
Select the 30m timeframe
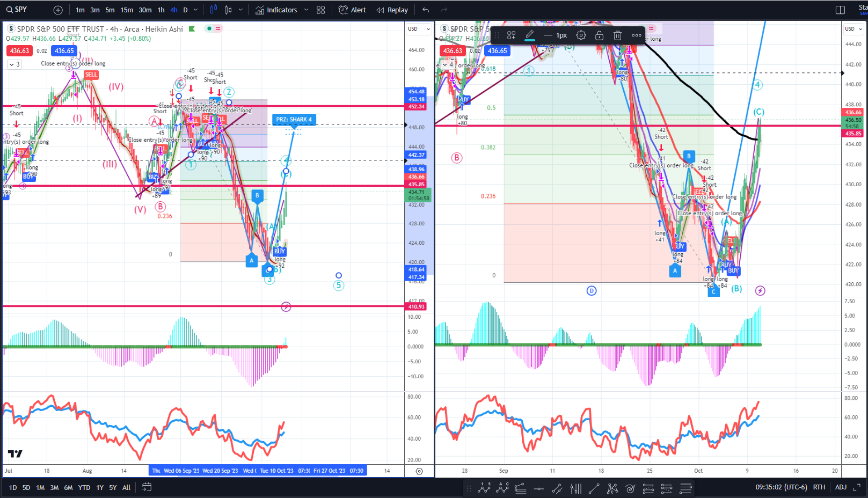point(145,10)
